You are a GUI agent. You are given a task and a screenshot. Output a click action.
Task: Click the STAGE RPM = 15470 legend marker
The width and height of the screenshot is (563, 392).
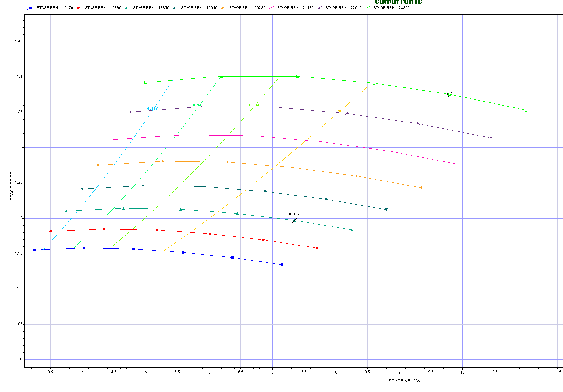click(x=30, y=8)
